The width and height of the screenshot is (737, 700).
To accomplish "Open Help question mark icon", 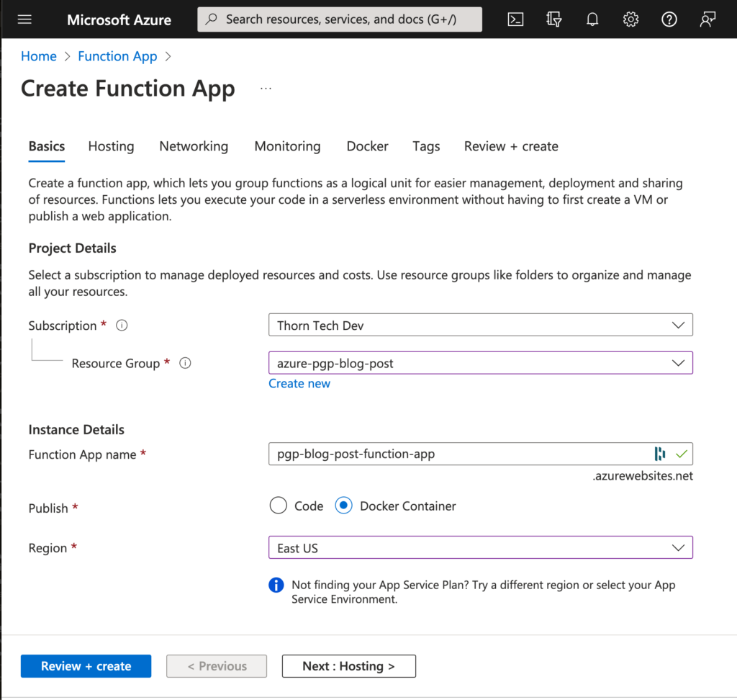I will pyautogui.click(x=669, y=19).
